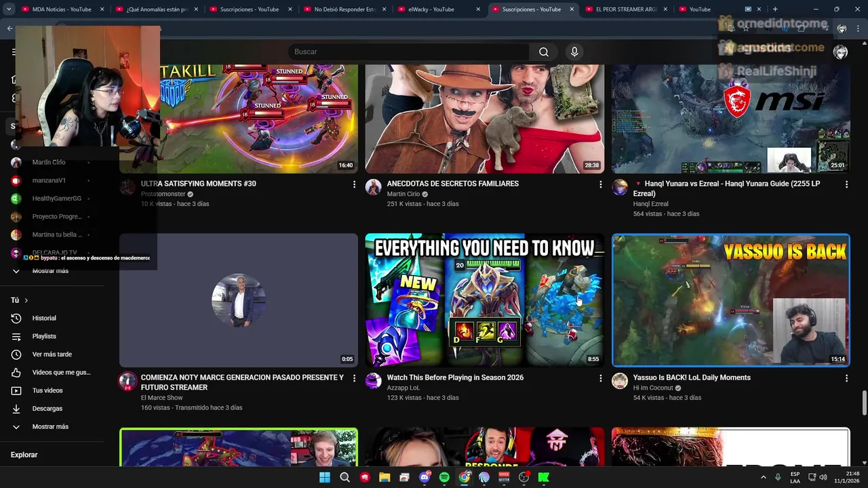Show hidden system tray icons
This screenshot has width=868, height=488.
click(763, 477)
